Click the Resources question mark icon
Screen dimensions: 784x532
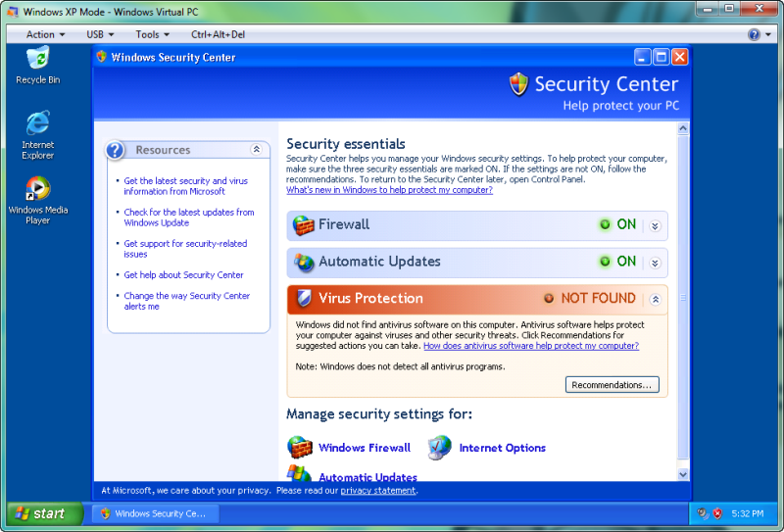pos(115,150)
